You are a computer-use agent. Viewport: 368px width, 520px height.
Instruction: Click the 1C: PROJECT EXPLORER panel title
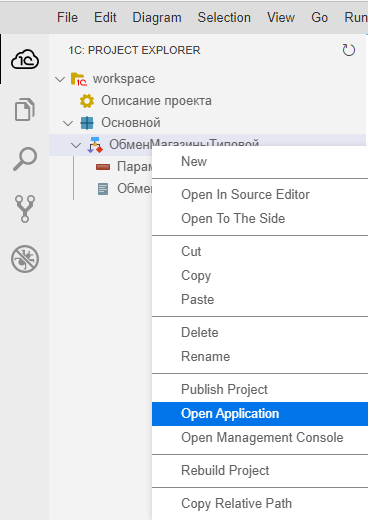tap(134, 50)
